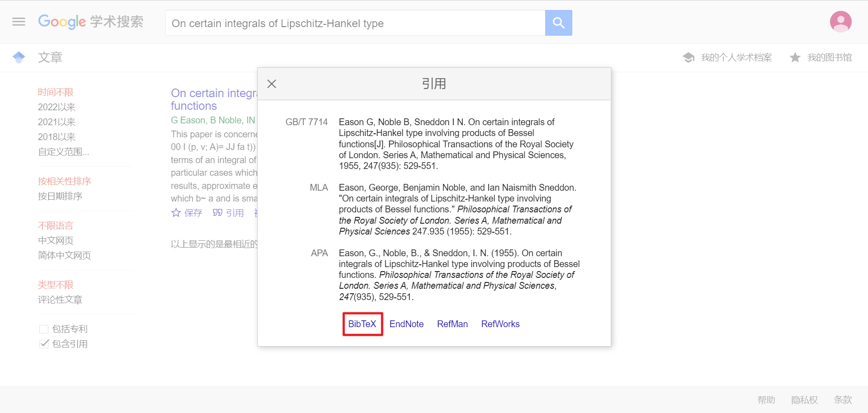Screen dimensions: 868x413
Task: Restrict results to 中文网页
Action: pyautogui.click(x=56, y=240)
